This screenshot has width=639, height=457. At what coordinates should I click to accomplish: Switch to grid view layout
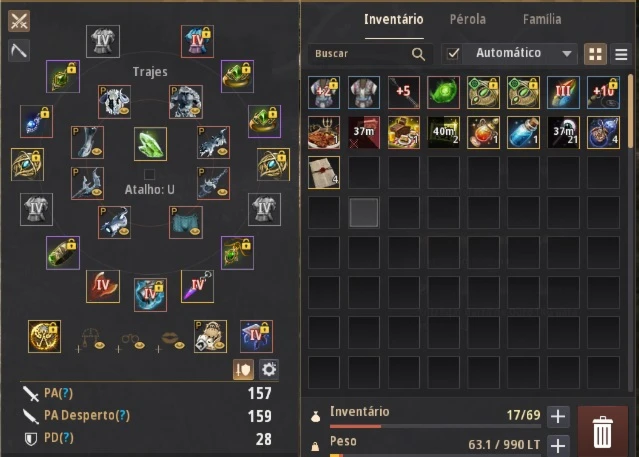[x=595, y=54]
